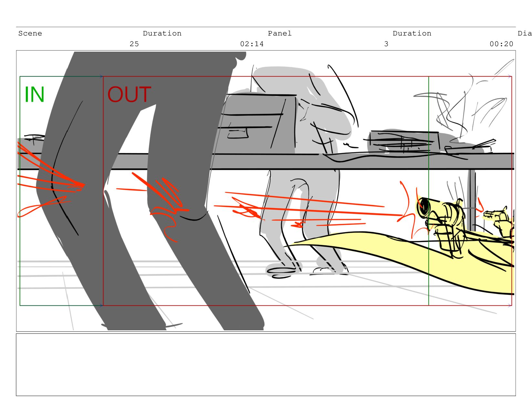Click the 'Scene' header label
Image resolution: width=532 pixels, height=412 pixels.
30,33
